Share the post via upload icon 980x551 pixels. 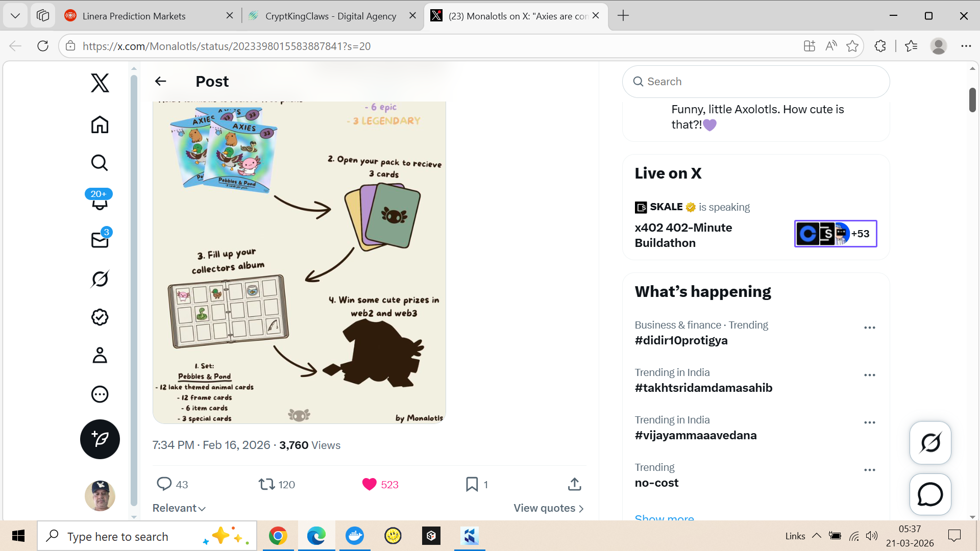tap(574, 484)
